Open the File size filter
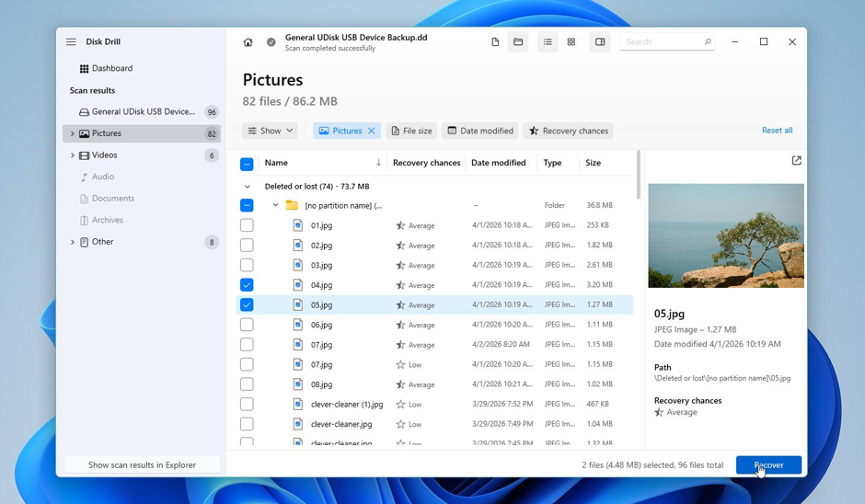 click(411, 131)
